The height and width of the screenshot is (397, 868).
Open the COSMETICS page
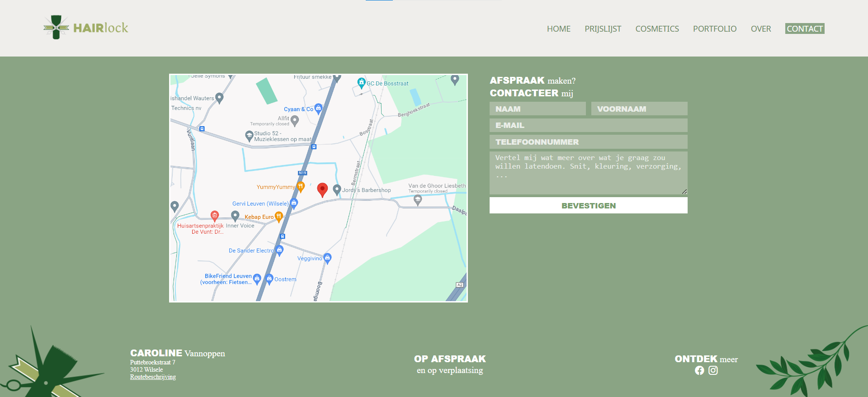(657, 29)
